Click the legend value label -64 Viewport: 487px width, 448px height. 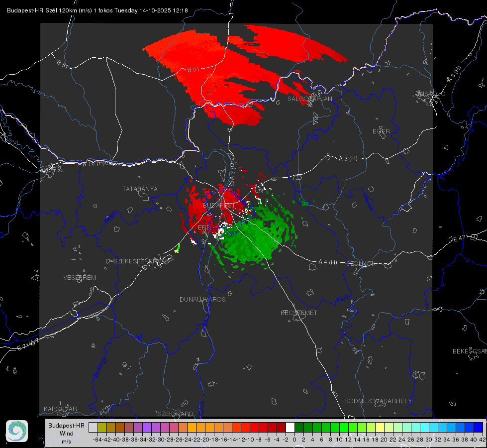[97, 440]
